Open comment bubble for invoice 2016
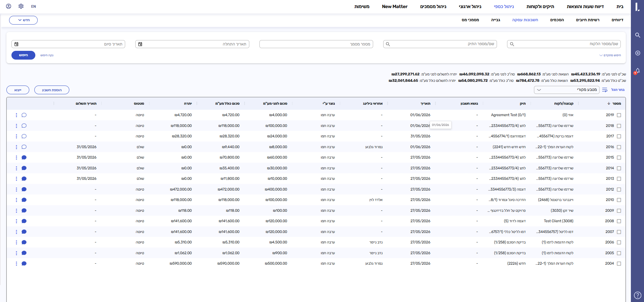644x302 pixels. pos(24,147)
